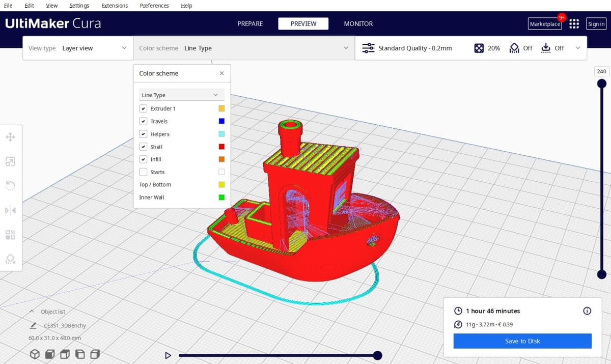Uncheck the Travels checkbox
The height and width of the screenshot is (364, 611).
tap(143, 121)
